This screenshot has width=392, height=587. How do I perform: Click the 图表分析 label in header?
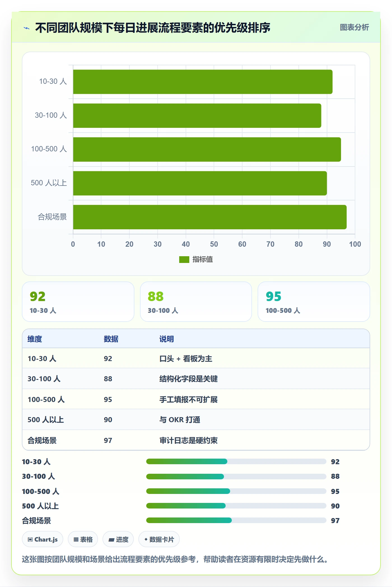(x=354, y=27)
